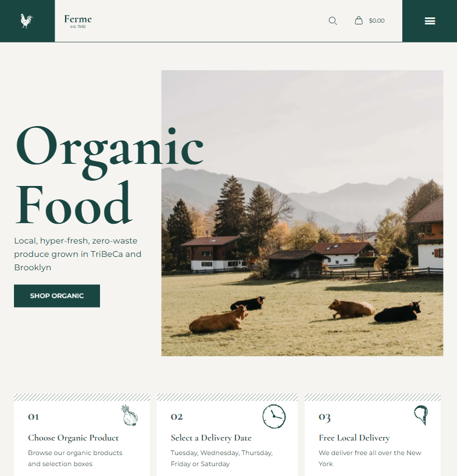Click the 02 step number

[176, 417]
